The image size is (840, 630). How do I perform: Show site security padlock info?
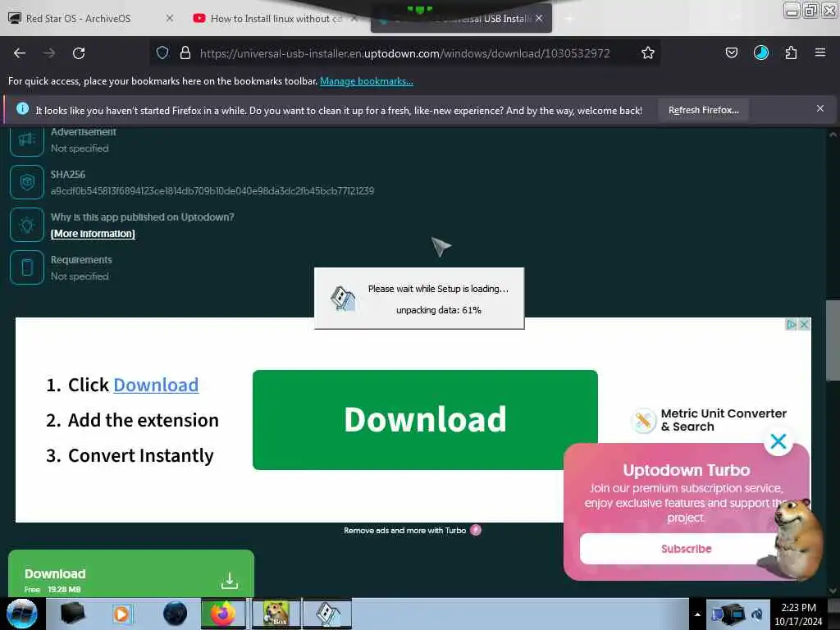(185, 52)
